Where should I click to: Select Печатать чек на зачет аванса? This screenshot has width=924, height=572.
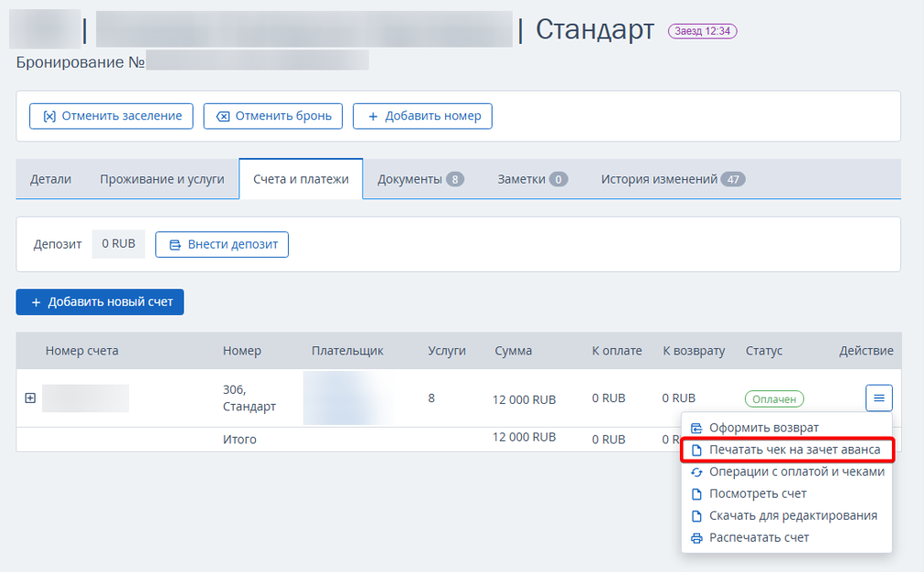[x=794, y=450]
